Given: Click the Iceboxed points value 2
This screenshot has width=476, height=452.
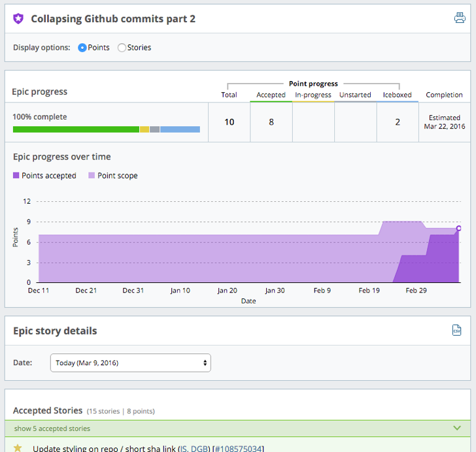Looking at the screenshot, I should click(398, 121).
